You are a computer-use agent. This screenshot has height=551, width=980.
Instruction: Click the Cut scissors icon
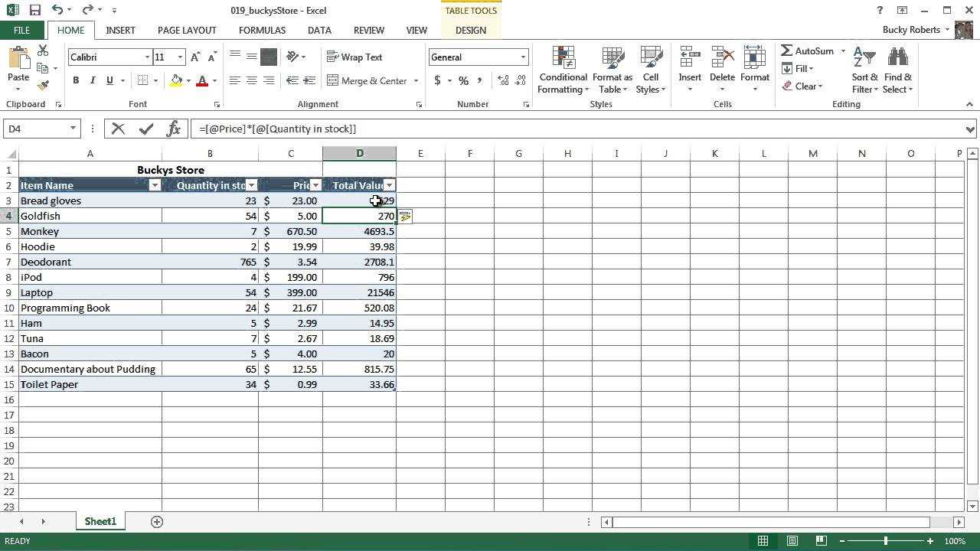[43, 51]
